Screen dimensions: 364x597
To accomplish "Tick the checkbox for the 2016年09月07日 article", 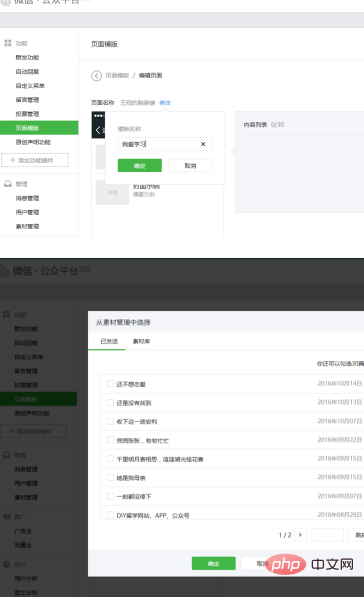I will 110,496.
